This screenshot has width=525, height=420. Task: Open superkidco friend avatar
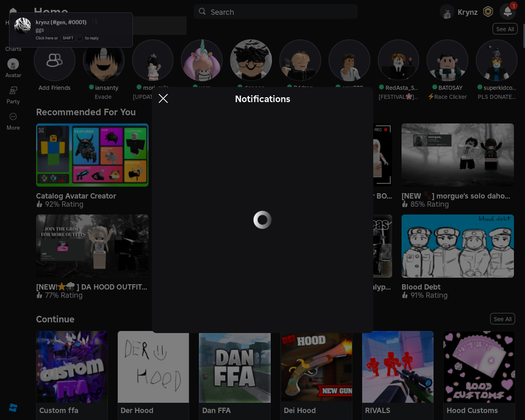pos(497,60)
